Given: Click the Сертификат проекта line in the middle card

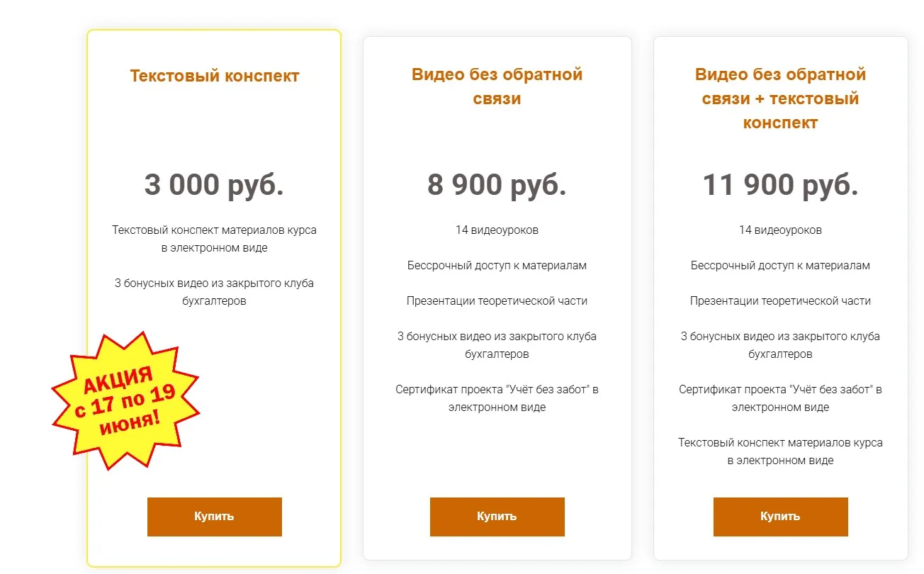Looking at the screenshot, I should pos(497,398).
